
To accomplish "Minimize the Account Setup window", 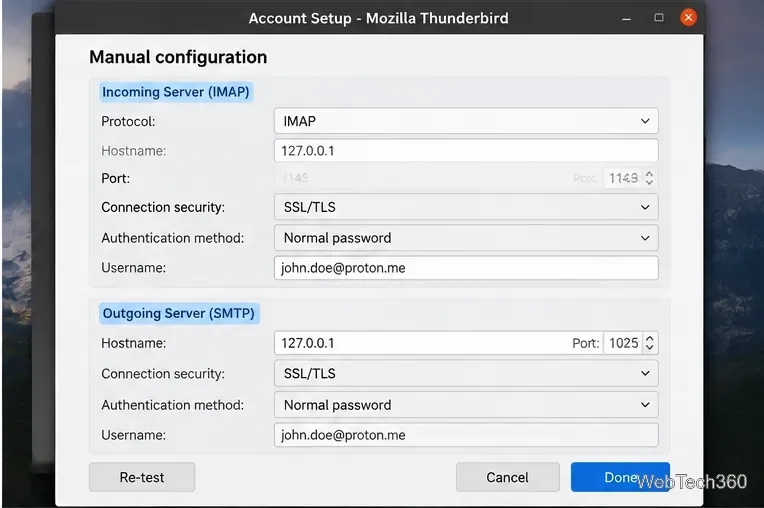I will pos(627,19).
